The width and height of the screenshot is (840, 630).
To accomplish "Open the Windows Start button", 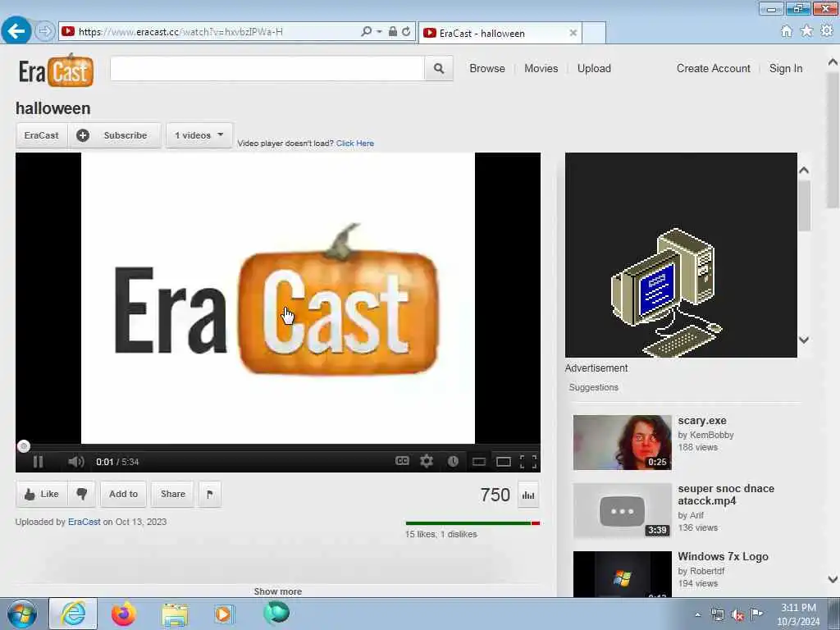I will click(22, 614).
